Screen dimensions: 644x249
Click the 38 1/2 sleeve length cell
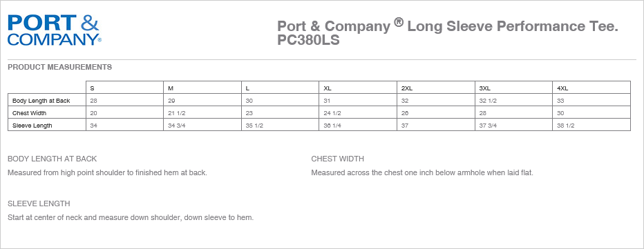[591, 125]
